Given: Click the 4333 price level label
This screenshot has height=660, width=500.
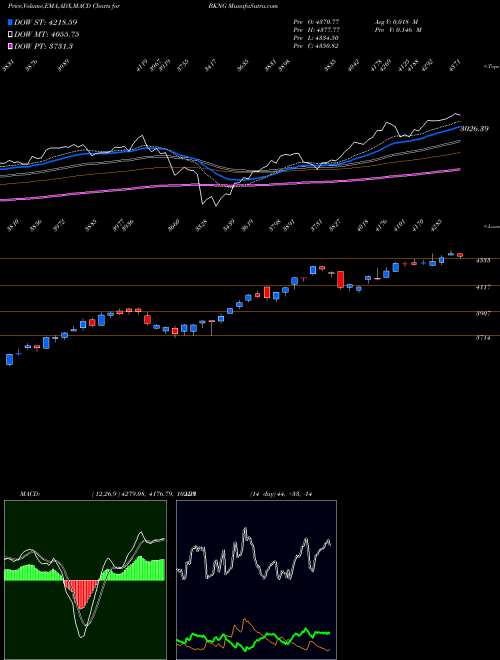Looking at the screenshot, I should 483,261.
